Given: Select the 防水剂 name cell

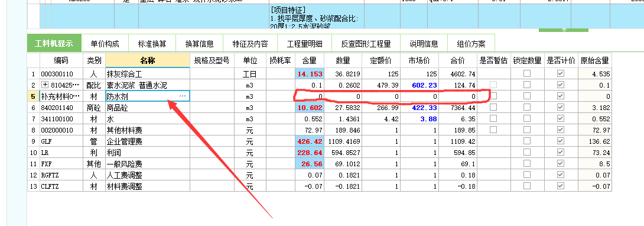Looking at the screenshot, I should tap(148, 96).
